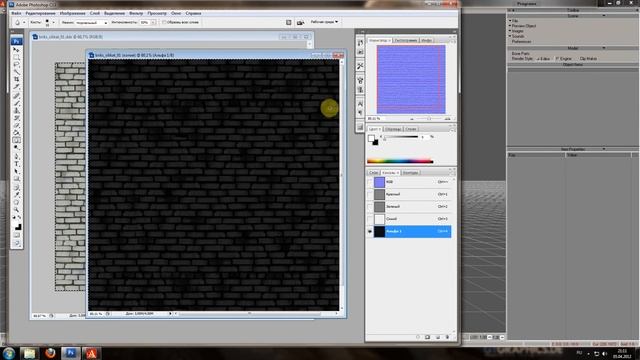The height and width of the screenshot is (360, 640).
Task: Expand File node in right window
Action: [510, 20]
